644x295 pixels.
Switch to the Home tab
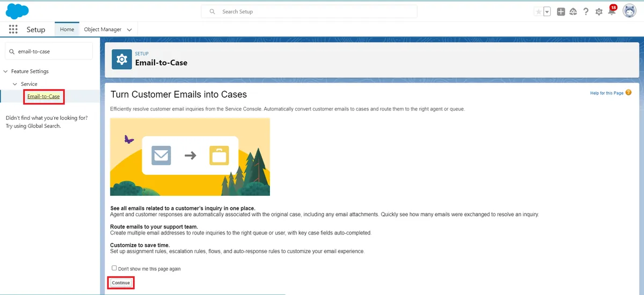[67, 29]
